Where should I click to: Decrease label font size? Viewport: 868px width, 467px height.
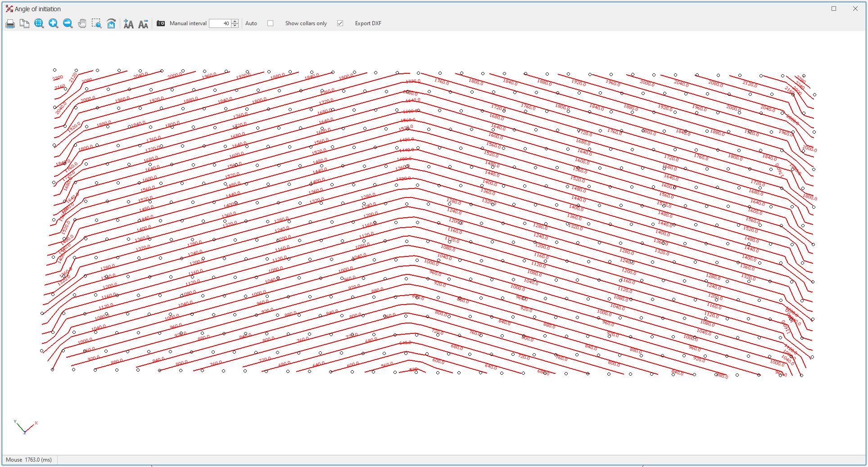pos(143,23)
